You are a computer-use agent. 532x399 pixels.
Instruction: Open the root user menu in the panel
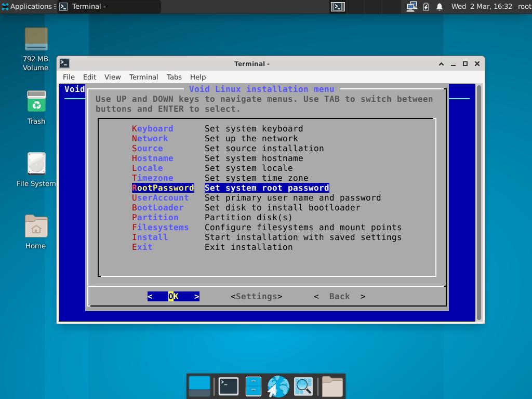525,6
